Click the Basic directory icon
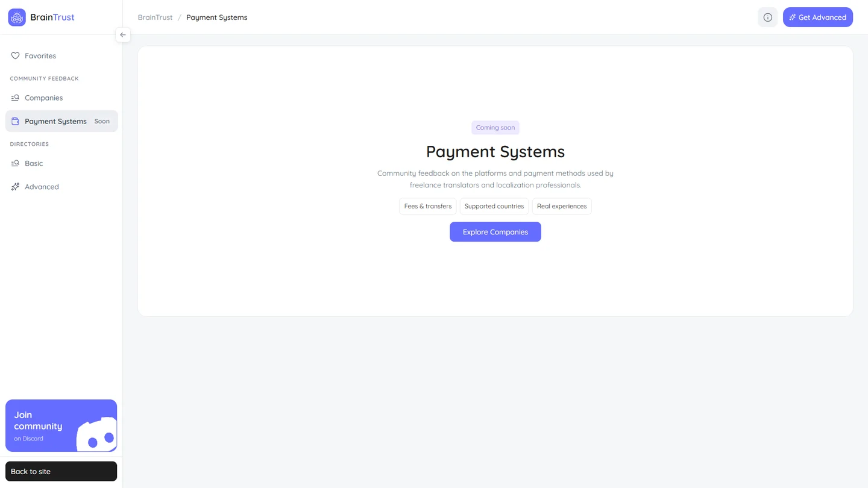This screenshot has height=488, width=868. coord(15,163)
